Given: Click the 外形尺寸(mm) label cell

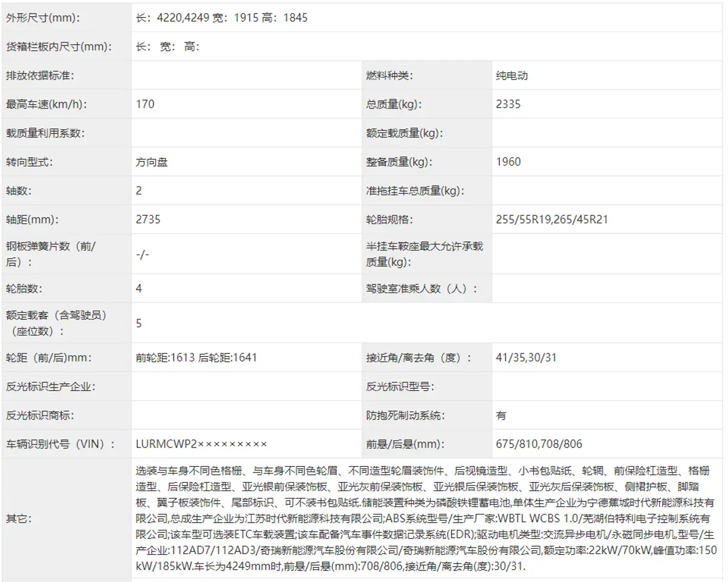Looking at the screenshot, I should coord(42,18).
